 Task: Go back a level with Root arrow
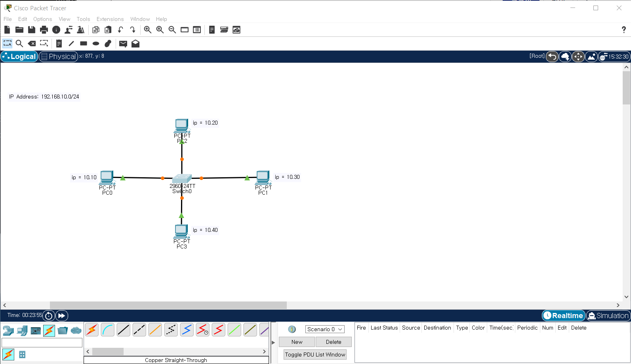(552, 57)
